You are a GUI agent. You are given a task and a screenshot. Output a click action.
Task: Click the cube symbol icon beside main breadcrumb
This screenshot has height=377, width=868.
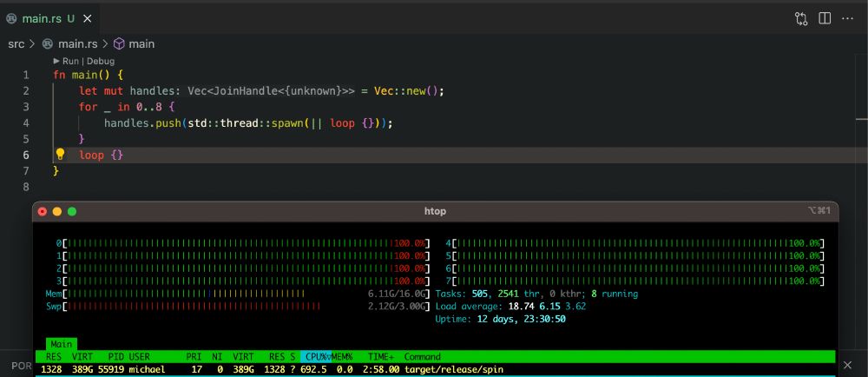click(x=120, y=43)
